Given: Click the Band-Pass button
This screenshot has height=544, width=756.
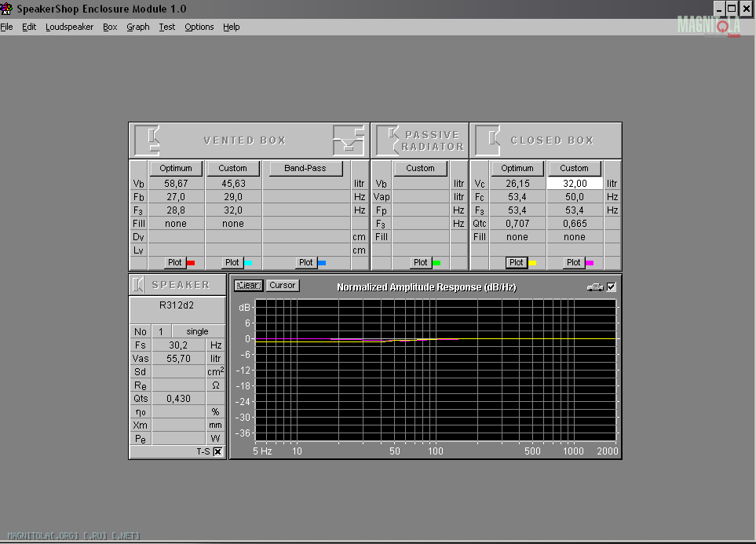Looking at the screenshot, I should 305,168.
